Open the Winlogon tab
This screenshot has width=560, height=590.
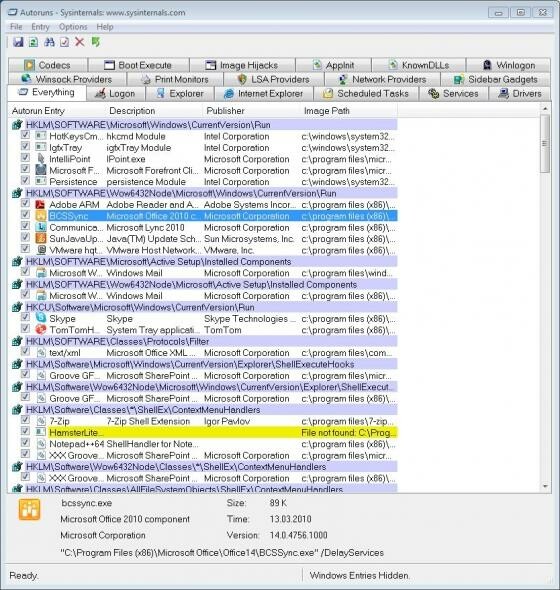click(x=508, y=65)
